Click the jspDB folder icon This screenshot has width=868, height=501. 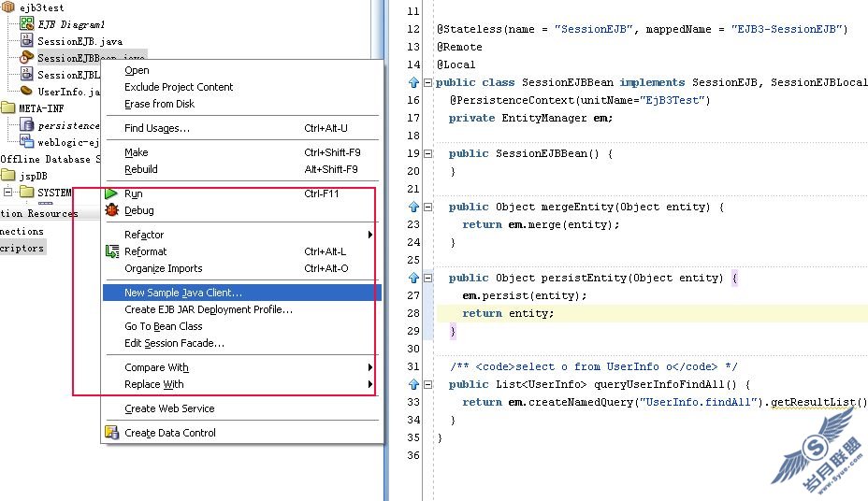(7, 176)
